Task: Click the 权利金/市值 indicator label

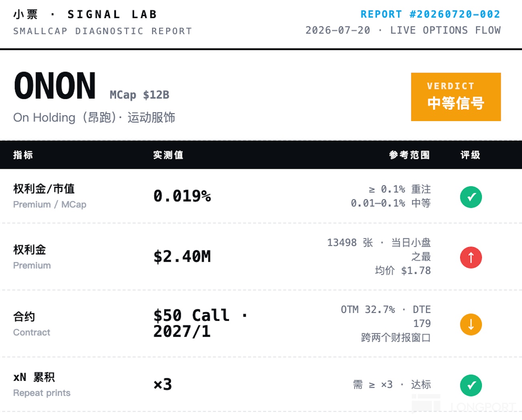Action: click(x=44, y=189)
